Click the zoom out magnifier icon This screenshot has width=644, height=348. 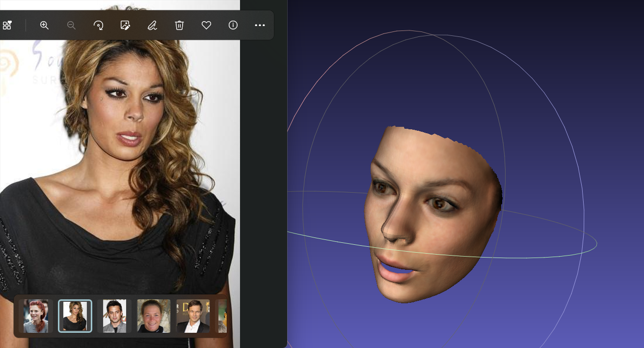pyautogui.click(x=71, y=25)
